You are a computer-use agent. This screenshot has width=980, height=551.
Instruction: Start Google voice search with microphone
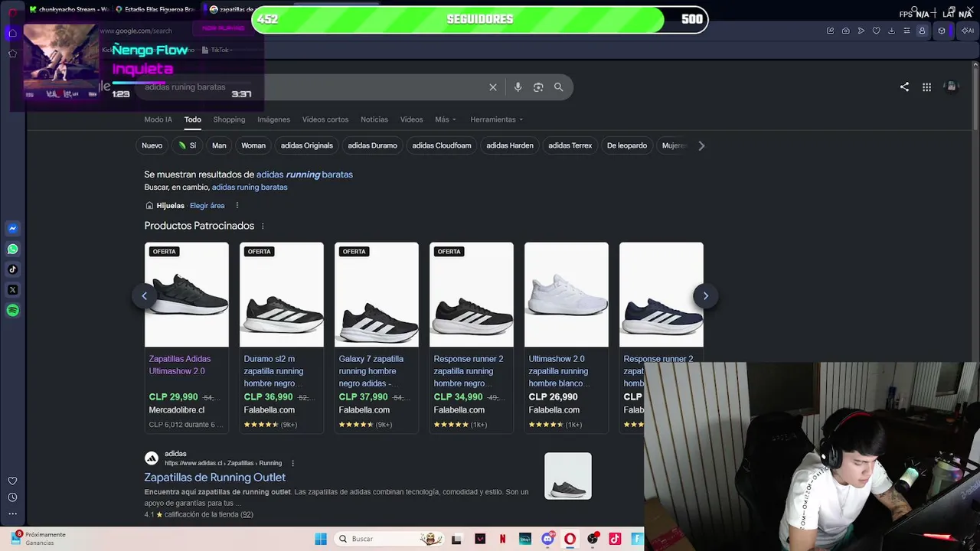[x=518, y=87]
